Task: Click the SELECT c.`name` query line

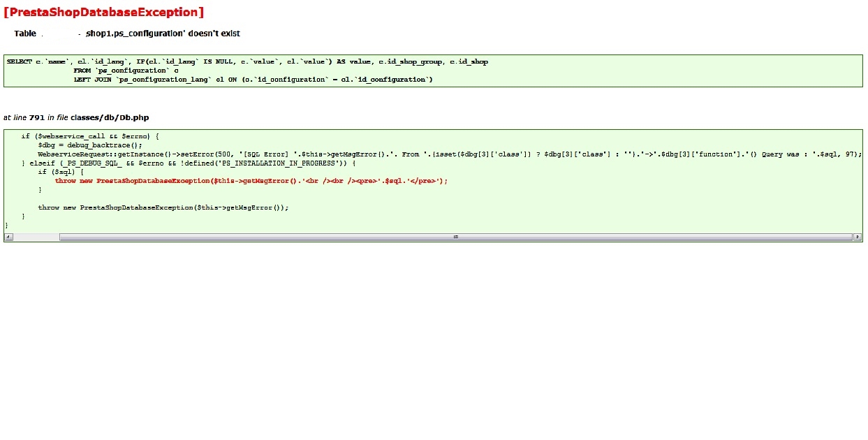Action: (247, 61)
